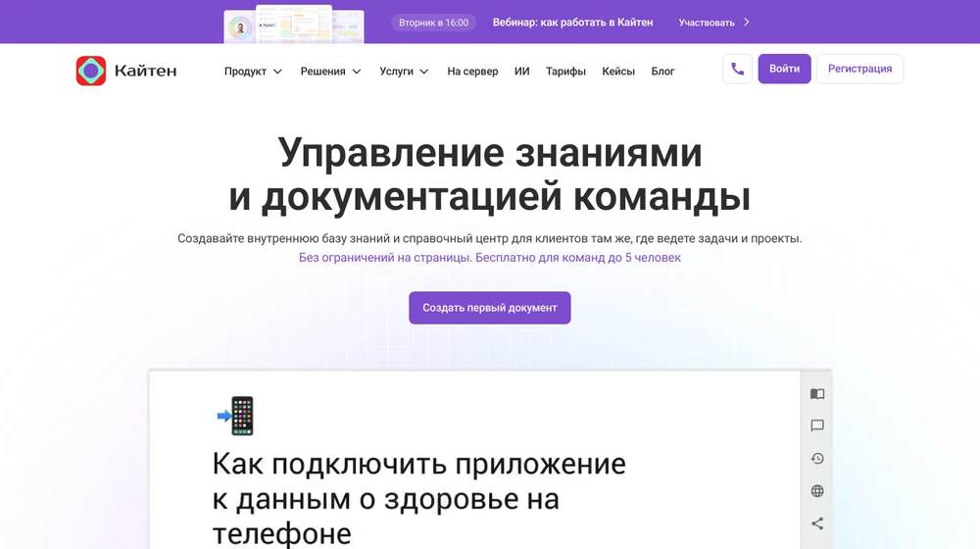Click the share icon in document sidebar
The image size is (980, 549).
click(817, 524)
